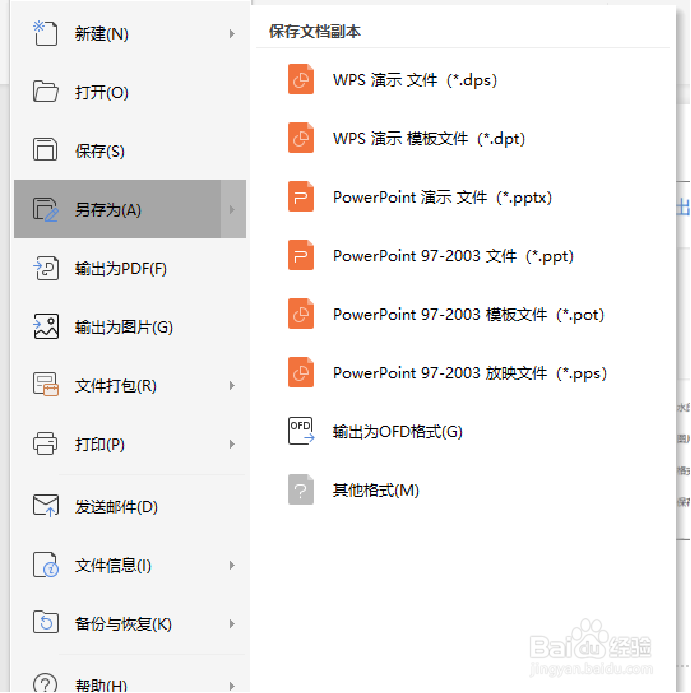Click the Open folder icon
Screen dimensions: 691x693
(45, 91)
